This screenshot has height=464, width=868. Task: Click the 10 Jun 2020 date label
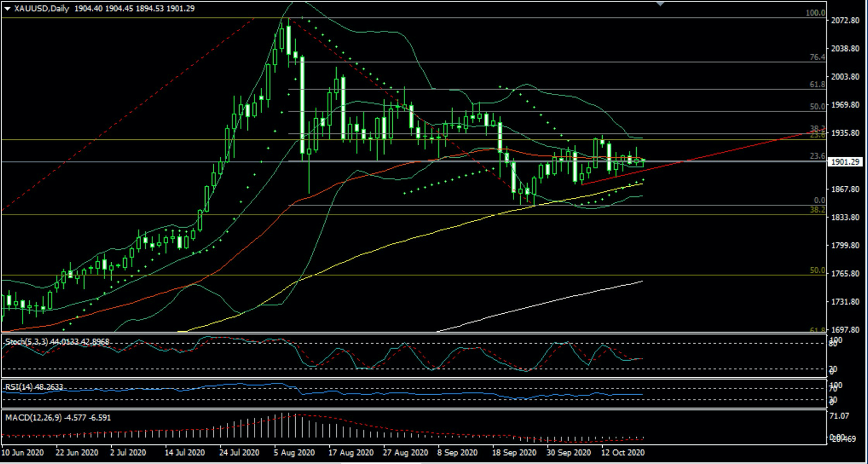pos(23,453)
